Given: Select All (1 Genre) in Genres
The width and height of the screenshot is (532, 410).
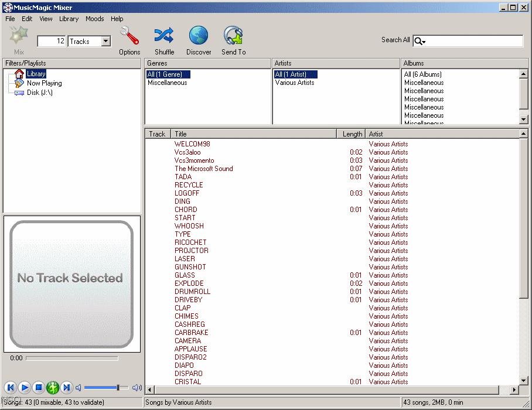Looking at the screenshot, I should [168, 74].
